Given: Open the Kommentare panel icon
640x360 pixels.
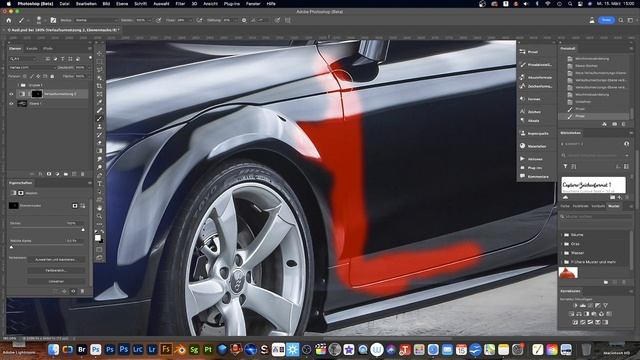Looking at the screenshot, I should tap(523, 176).
